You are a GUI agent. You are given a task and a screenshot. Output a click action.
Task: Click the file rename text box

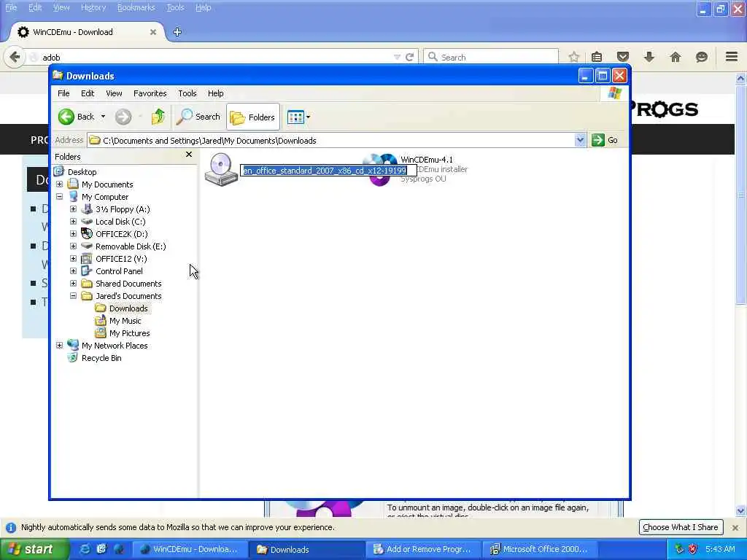click(328, 171)
